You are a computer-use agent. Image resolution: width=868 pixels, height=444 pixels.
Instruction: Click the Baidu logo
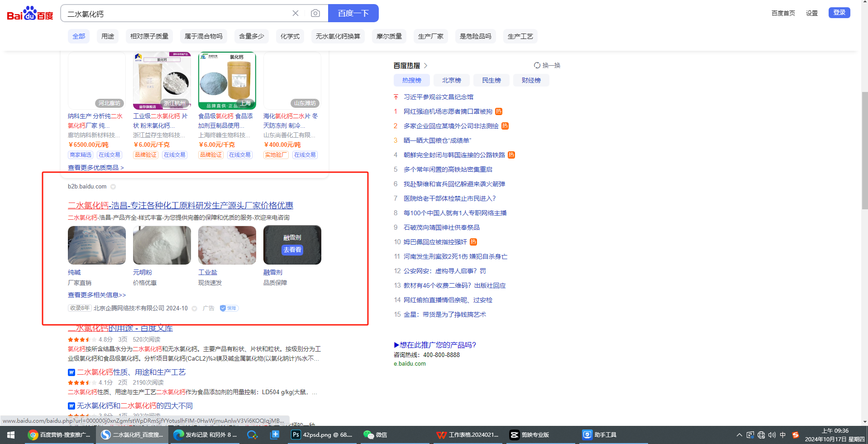coord(30,14)
